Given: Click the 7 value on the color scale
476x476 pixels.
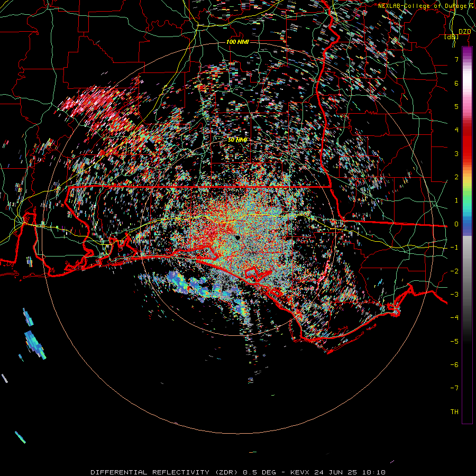Looking at the screenshot, I should [x=456, y=59].
